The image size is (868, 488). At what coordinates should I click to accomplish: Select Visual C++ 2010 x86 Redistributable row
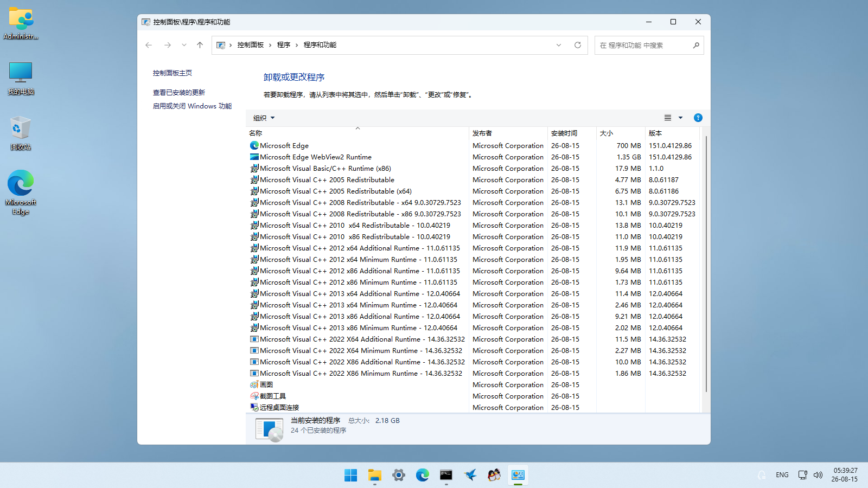(x=473, y=237)
